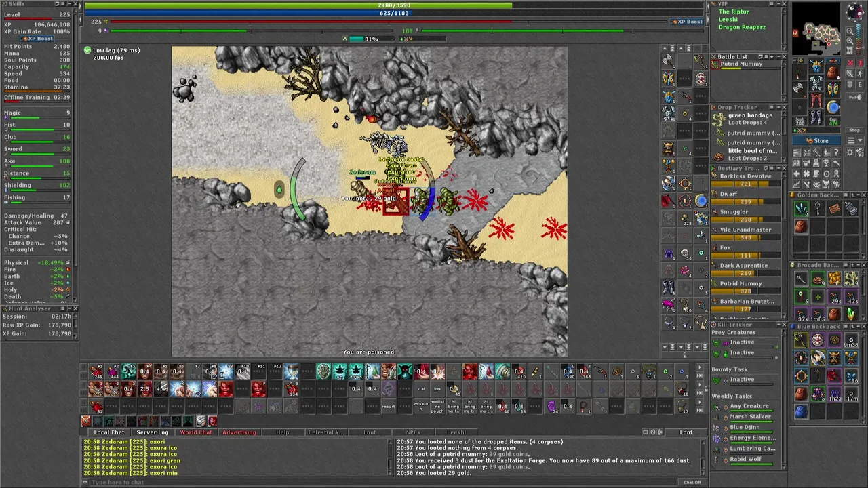The width and height of the screenshot is (868, 488).
Task: Select the gold coins in Brocade Backpack
Action: pyautogui.click(x=835, y=278)
